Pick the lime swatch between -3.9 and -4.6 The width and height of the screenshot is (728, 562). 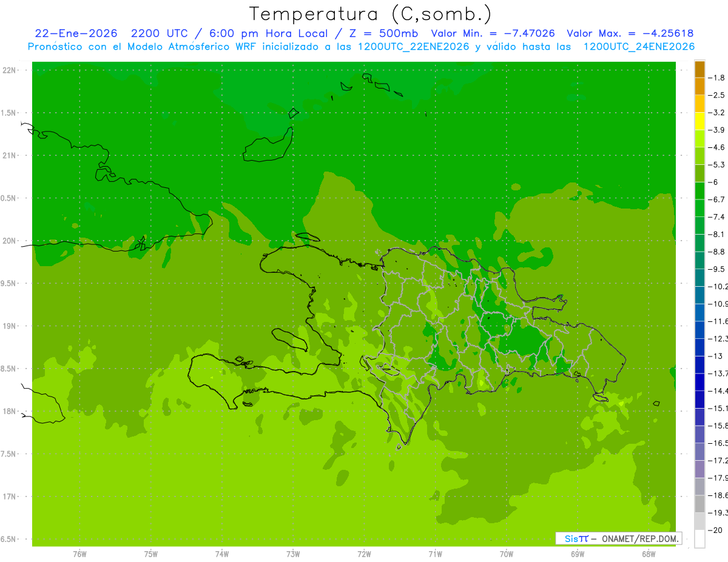(x=699, y=139)
